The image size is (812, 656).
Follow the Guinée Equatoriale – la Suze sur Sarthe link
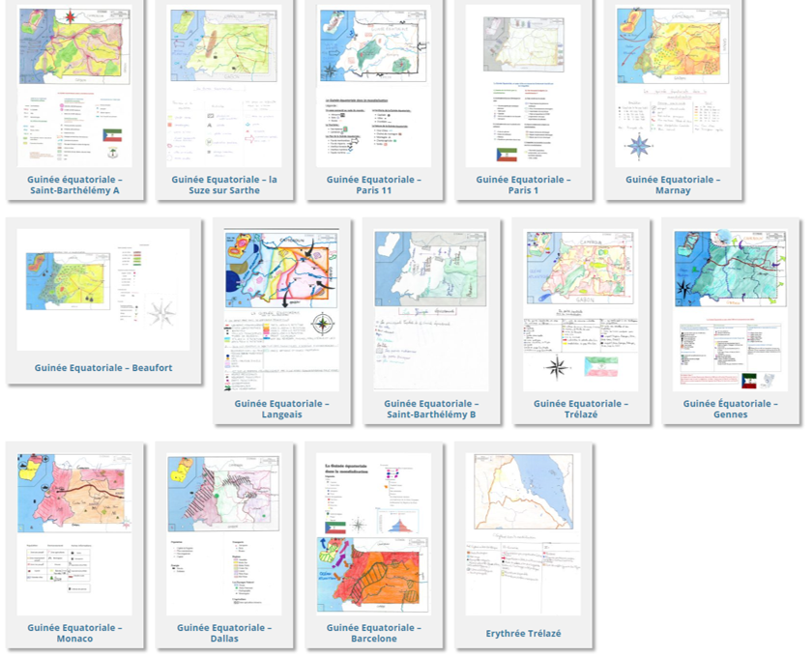tap(224, 185)
